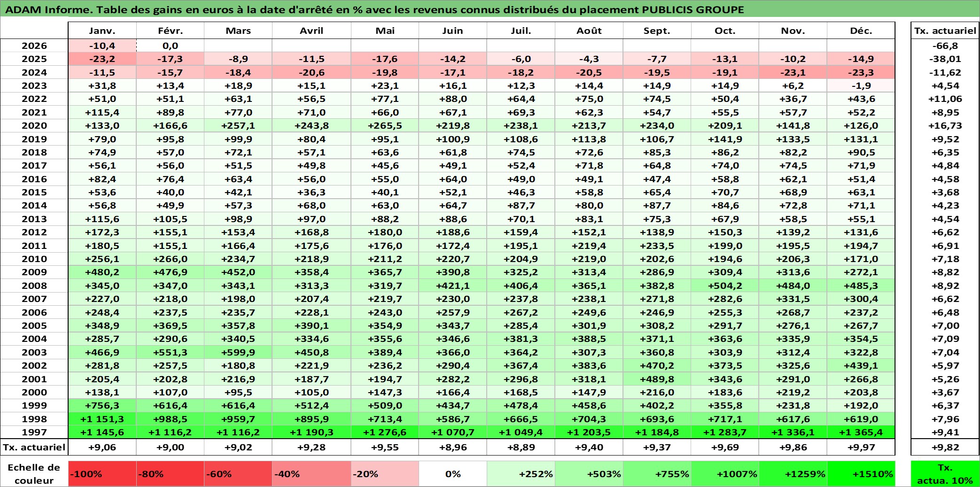Select cell +1 276,6 in the 1997 row
The height and width of the screenshot is (487, 980).
[385, 432]
